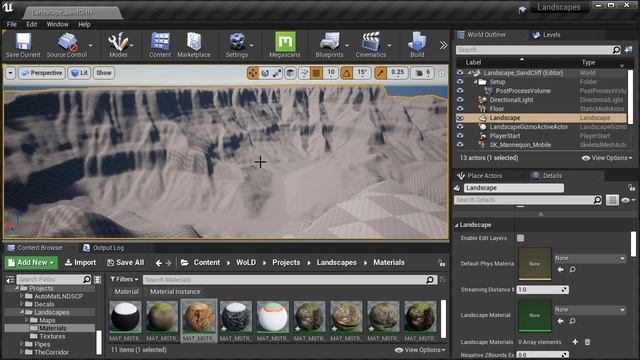Open Default Phys Material None dropdown
The width and height of the screenshot is (640, 360).
(x=589, y=258)
